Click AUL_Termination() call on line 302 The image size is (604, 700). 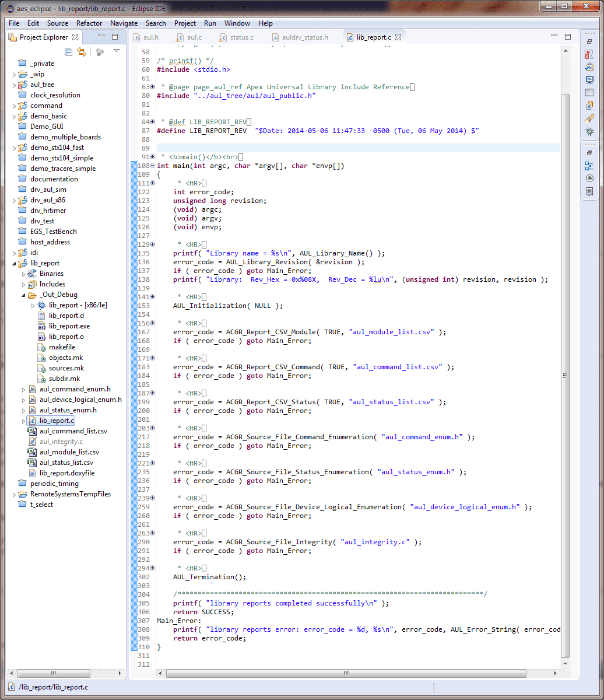point(210,577)
